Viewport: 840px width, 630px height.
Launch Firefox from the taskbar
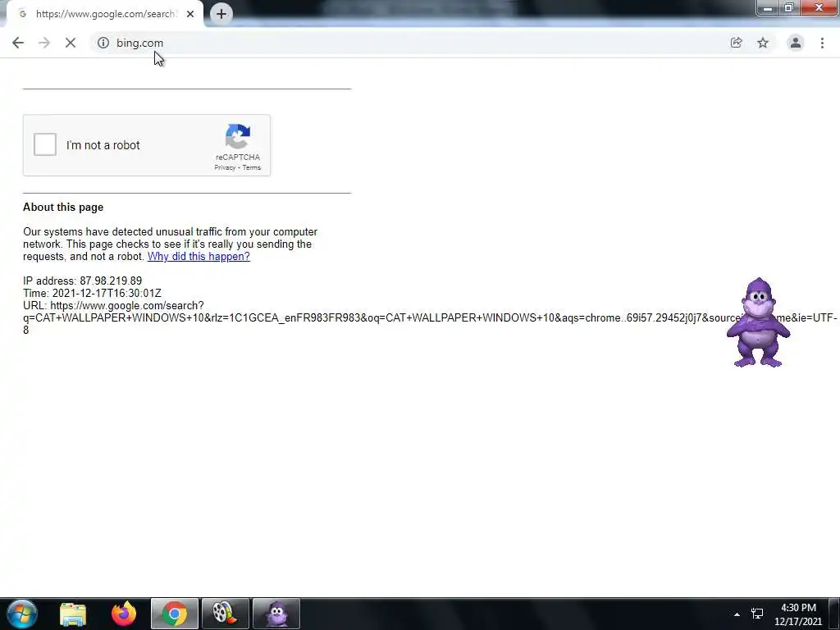coord(124,614)
